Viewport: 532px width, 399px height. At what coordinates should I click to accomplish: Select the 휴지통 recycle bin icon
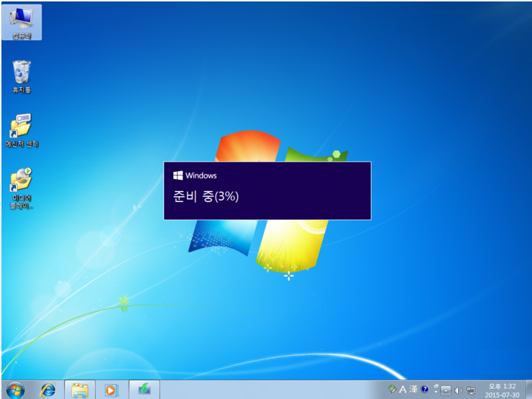pyautogui.click(x=22, y=77)
